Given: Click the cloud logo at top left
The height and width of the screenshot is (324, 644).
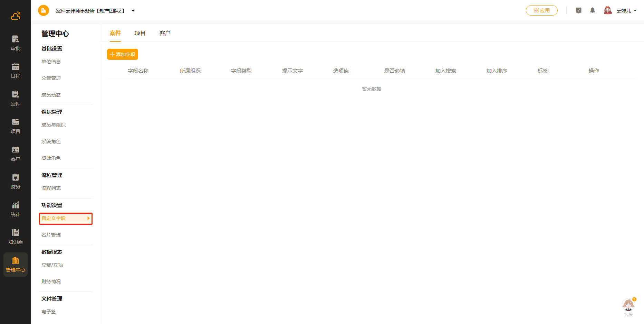Looking at the screenshot, I should coord(16,16).
